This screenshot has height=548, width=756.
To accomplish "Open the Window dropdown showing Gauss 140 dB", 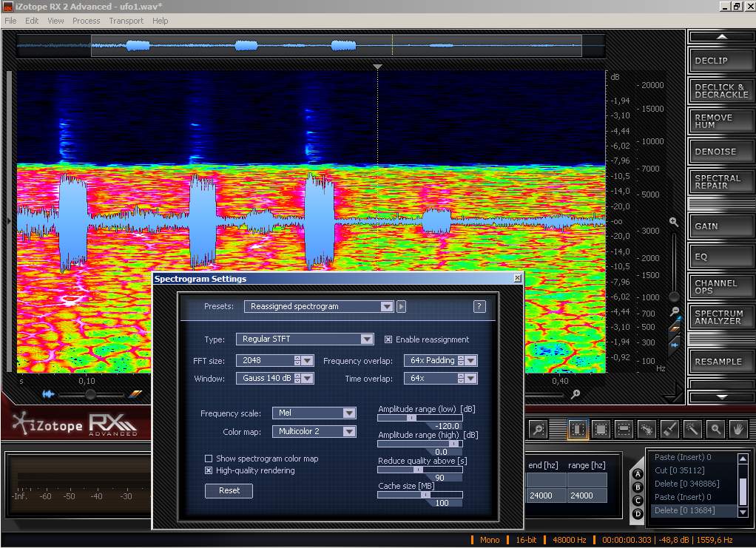I will click(308, 379).
